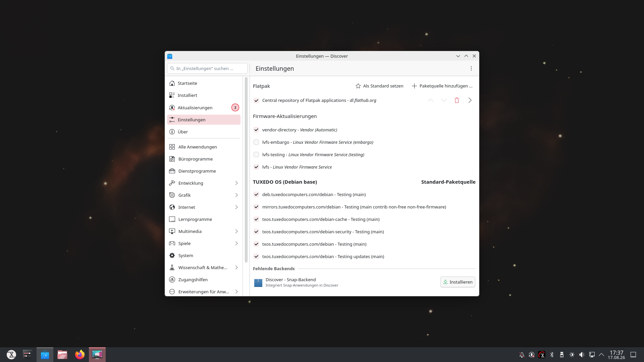Image resolution: width=644 pixels, height=362 pixels.
Task: Enable the lvfs-embargo firmware source
Action: click(x=256, y=142)
